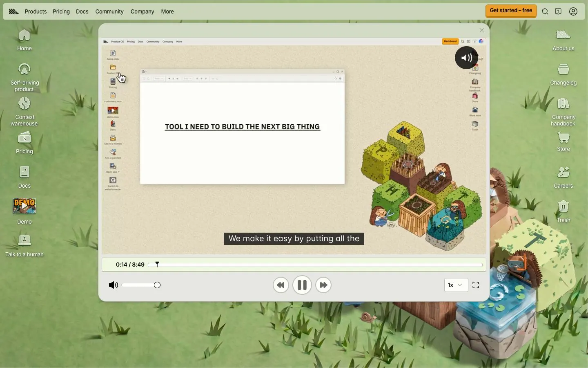Click the search magnifier icon in top bar

pyautogui.click(x=545, y=12)
